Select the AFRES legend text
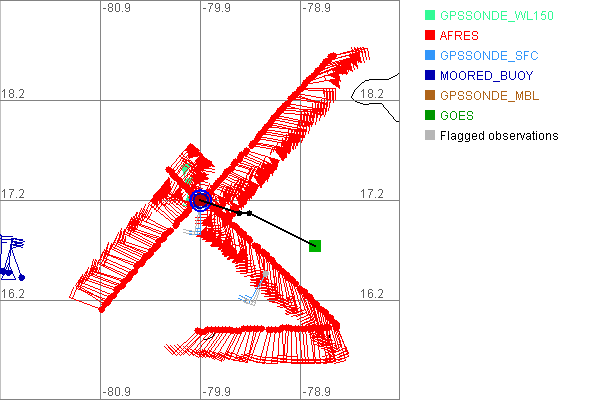Image resolution: width=600 pixels, height=400 pixels. click(460, 36)
